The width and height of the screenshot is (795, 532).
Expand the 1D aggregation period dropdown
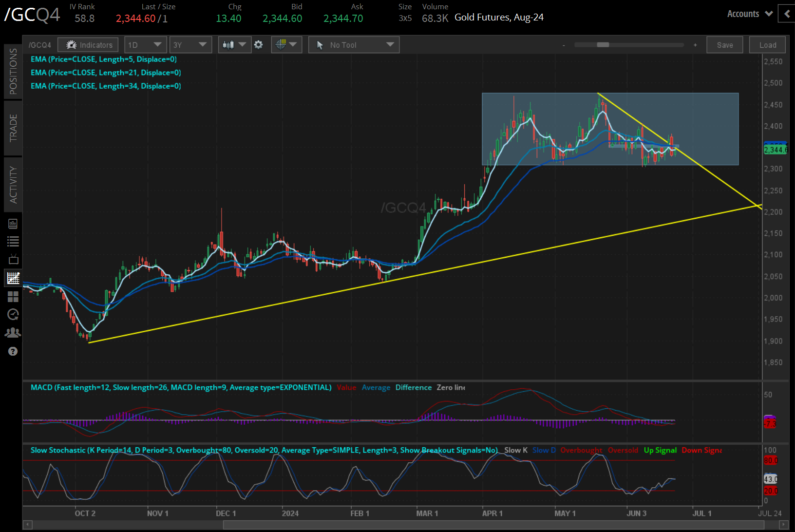coord(145,45)
